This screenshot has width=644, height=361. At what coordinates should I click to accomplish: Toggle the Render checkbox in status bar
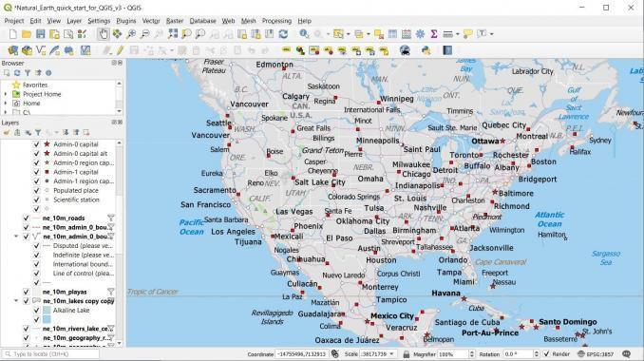point(547,354)
